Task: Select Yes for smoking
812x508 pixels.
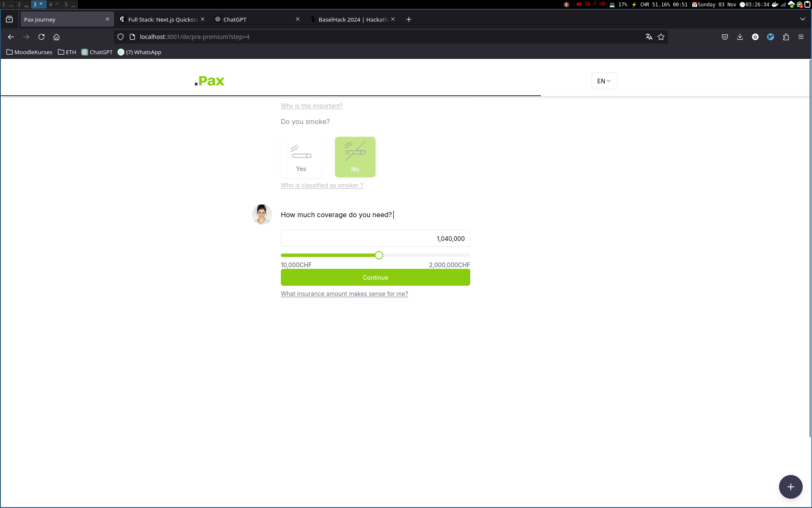Action: tap(301, 157)
